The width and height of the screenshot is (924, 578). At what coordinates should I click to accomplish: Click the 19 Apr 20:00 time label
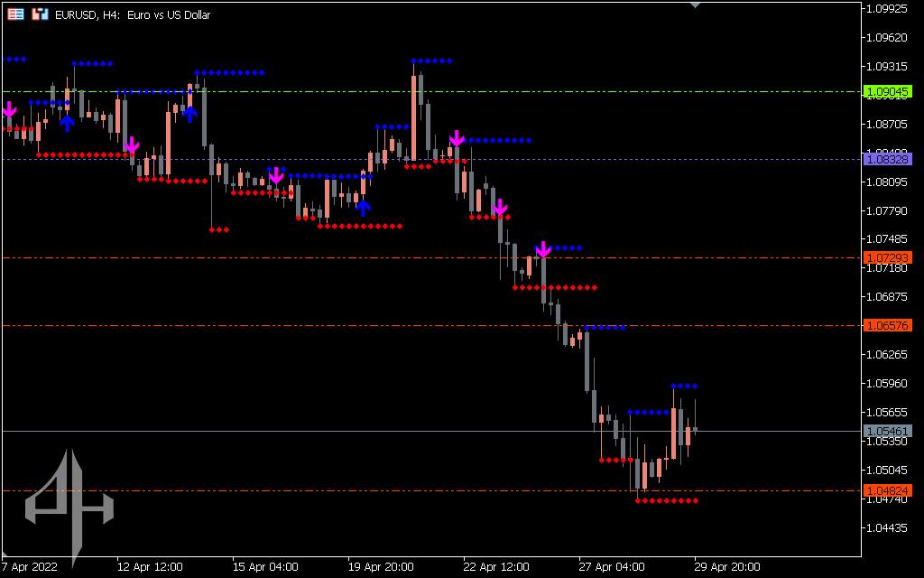click(381, 567)
